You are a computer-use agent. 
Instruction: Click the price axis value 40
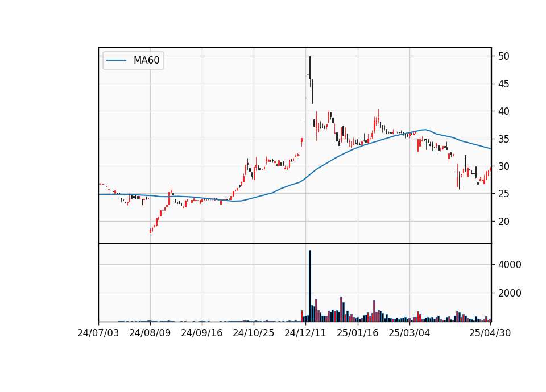click(503, 111)
